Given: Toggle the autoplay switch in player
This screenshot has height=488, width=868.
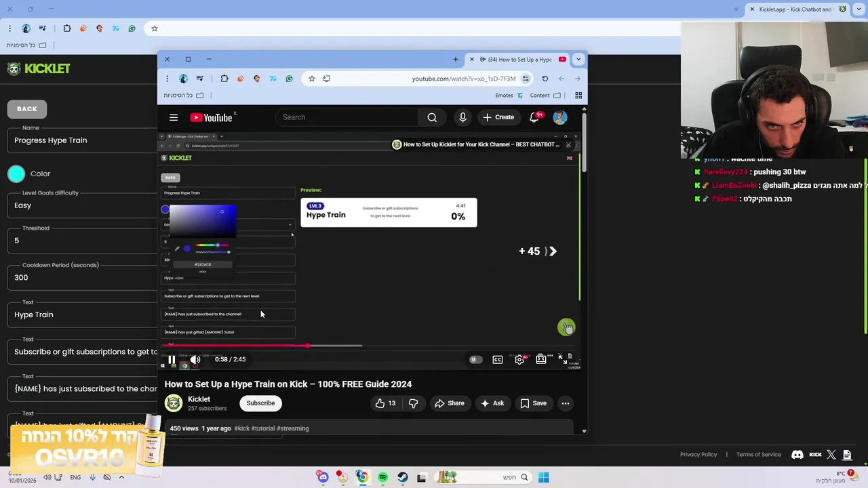Looking at the screenshot, I should coord(476,360).
